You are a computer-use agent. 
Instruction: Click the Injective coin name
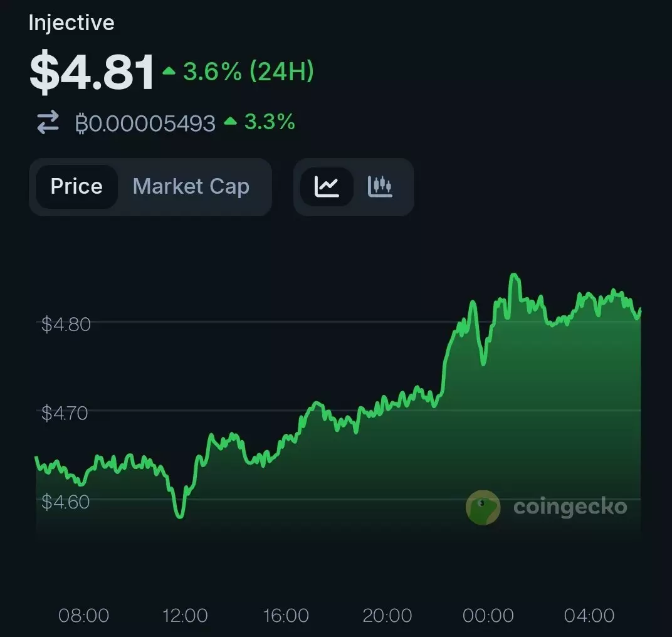point(71,23)
